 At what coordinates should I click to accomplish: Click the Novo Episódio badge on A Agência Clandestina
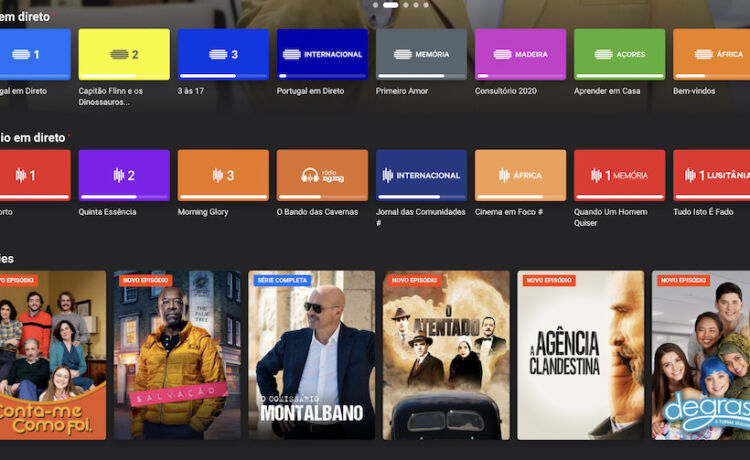(549, 280)
